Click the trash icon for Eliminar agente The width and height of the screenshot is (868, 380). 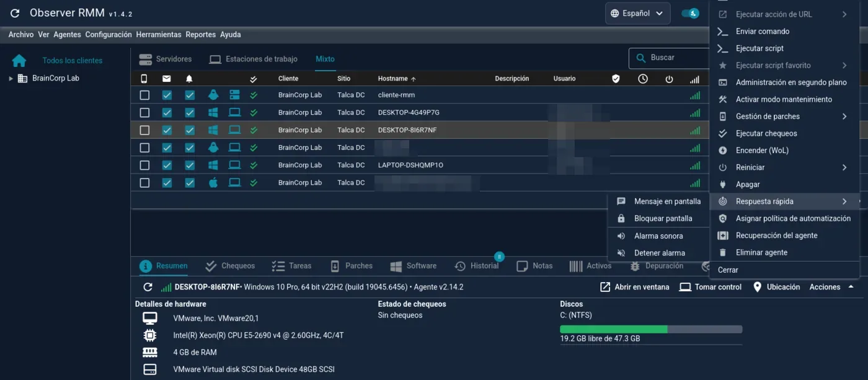pos(722,252)
